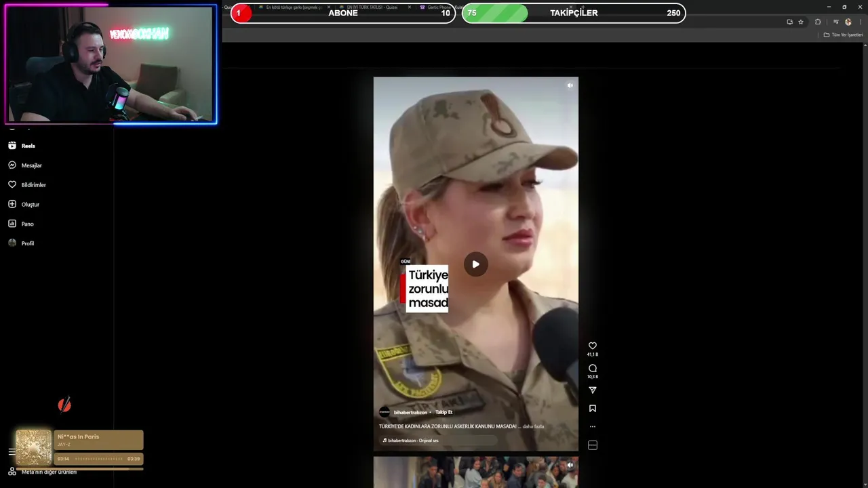Open the 'Tüm Yer İşaretleri' bookmarks folder
The width and height of the screenshot is (868, 488).
coord(844,35)
